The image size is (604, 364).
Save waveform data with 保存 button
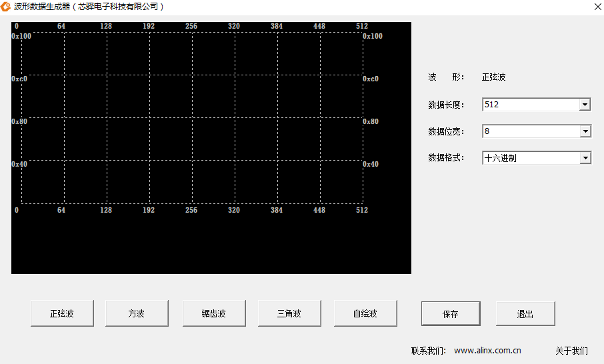click(451, 314)
